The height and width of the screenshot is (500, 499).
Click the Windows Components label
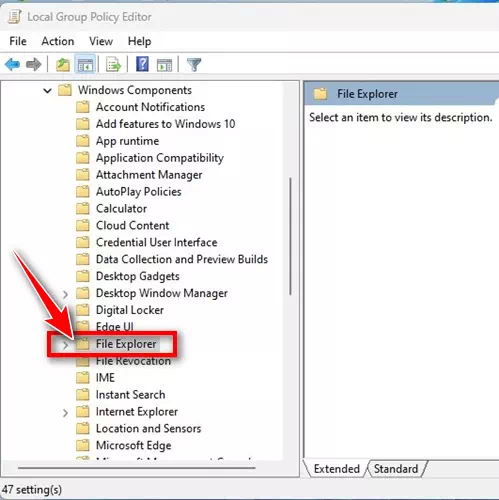click(135, 90)
